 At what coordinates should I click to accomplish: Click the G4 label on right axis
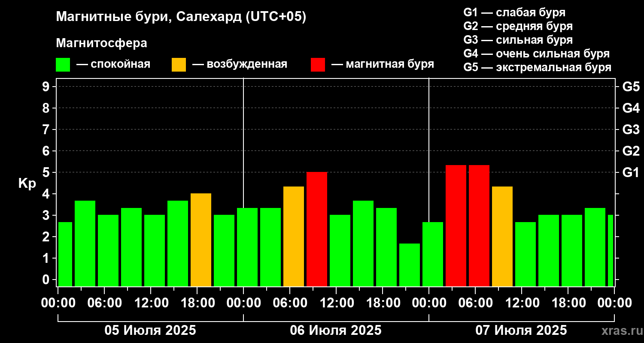[631, 108]
